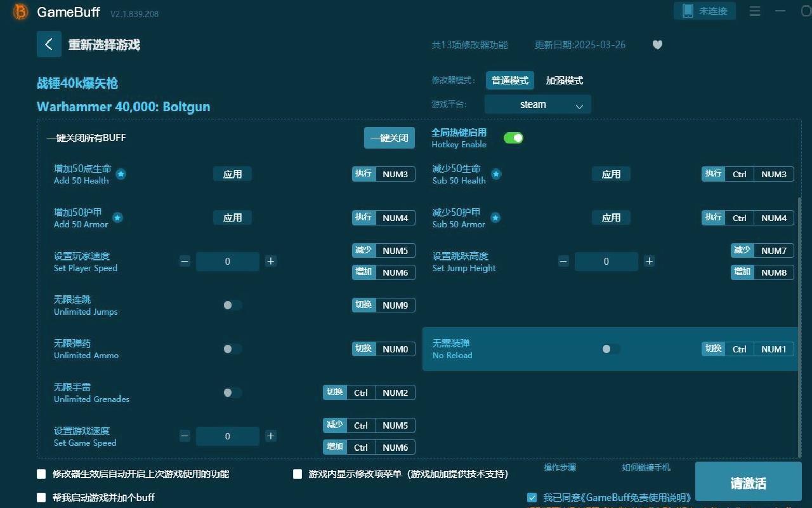
Task: Toggle No Reload switch
Action: pyautogui.click(x=611, y=349)
